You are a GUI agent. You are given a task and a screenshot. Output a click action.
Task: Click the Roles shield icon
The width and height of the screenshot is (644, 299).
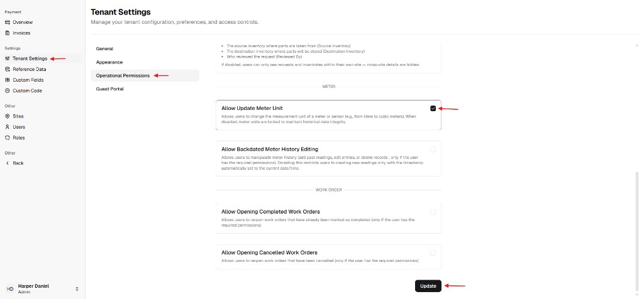tap(8, 138)
